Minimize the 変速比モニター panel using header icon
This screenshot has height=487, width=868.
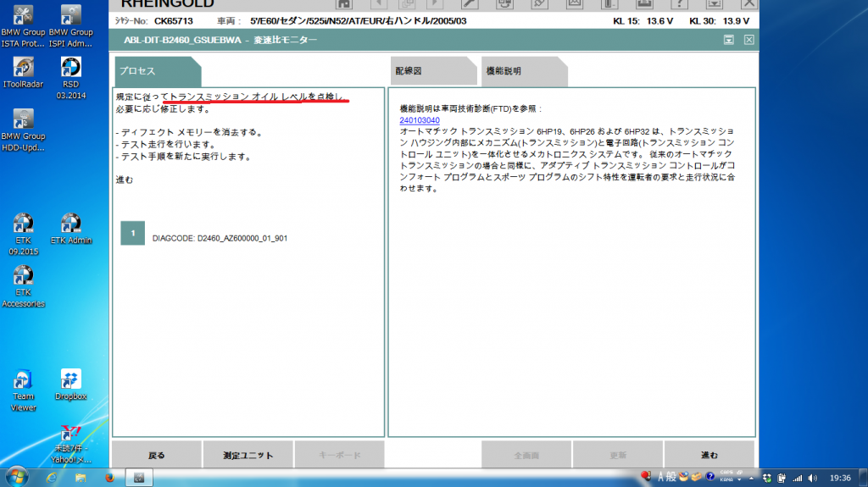tap(729, 40)
